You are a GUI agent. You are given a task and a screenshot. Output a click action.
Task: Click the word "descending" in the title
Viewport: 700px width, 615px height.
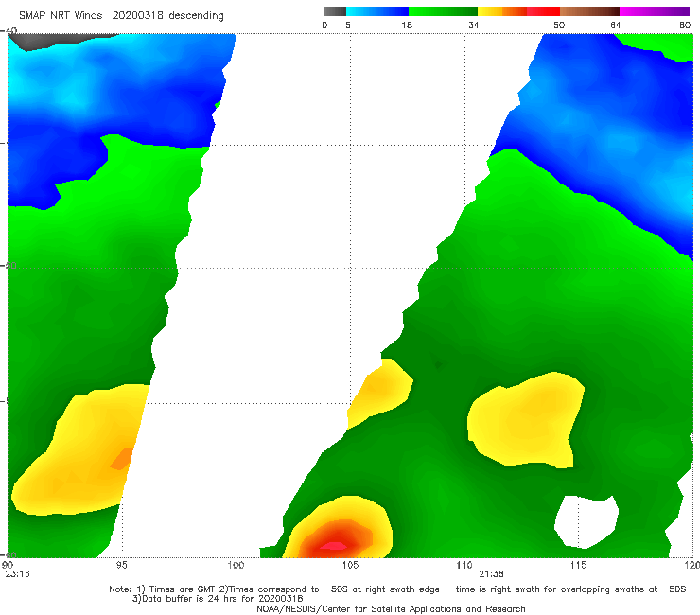click(197, 16)
